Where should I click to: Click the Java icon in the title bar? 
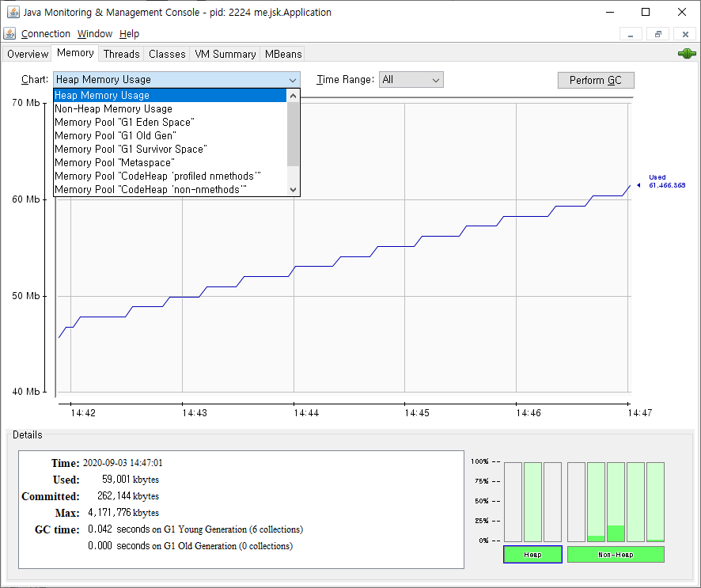click(x=13, y=12)
